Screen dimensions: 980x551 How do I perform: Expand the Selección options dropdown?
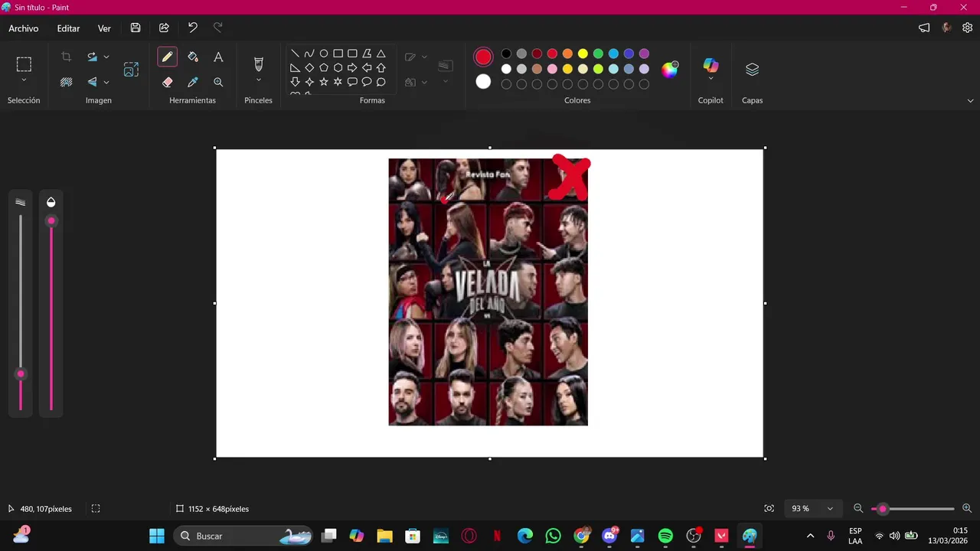point(24,80)
